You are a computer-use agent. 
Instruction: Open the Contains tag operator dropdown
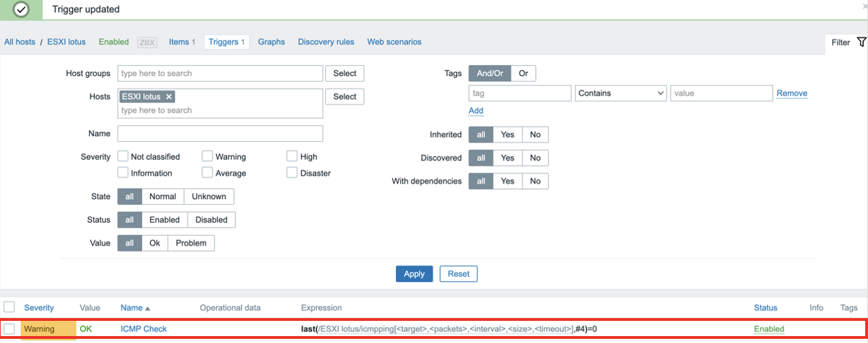[x=620, y=93]
